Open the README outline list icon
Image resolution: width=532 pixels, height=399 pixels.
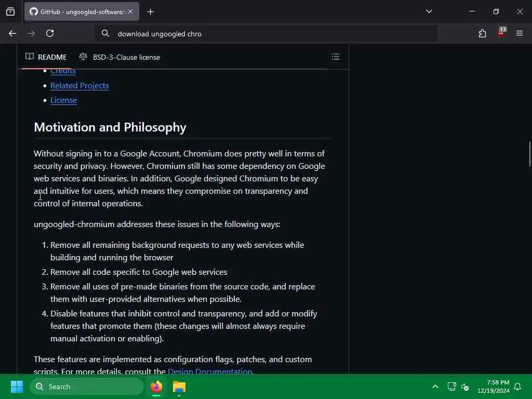tap(335, 57)
